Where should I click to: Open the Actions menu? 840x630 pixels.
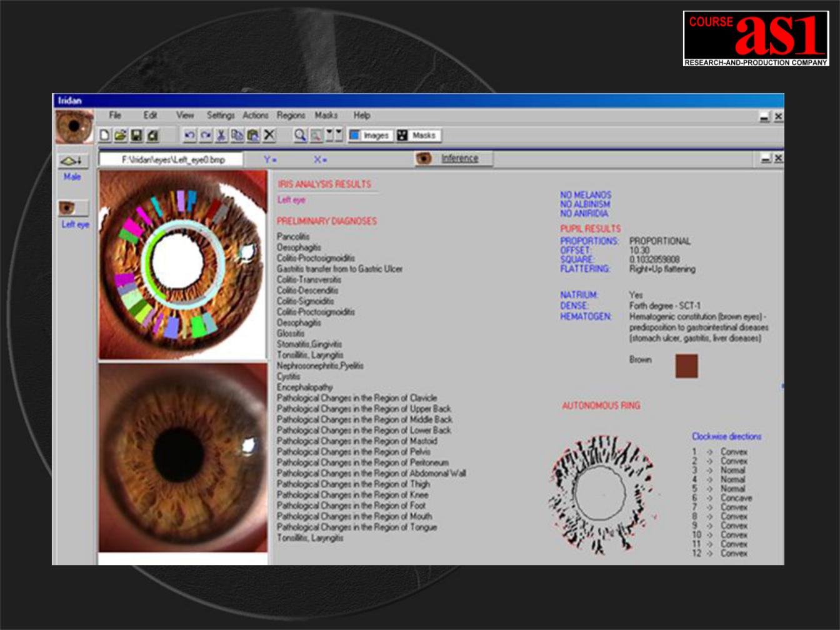pos(255,116)
